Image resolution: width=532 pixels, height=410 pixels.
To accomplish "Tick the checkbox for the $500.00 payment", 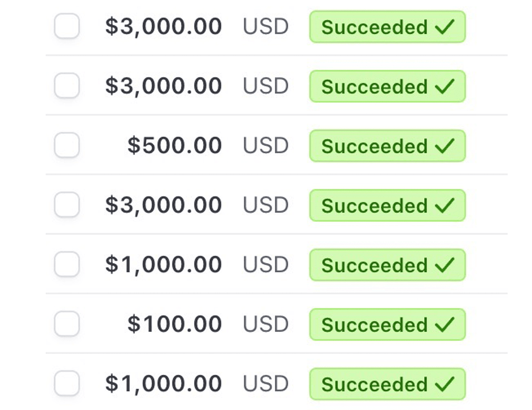I will 67,145.
